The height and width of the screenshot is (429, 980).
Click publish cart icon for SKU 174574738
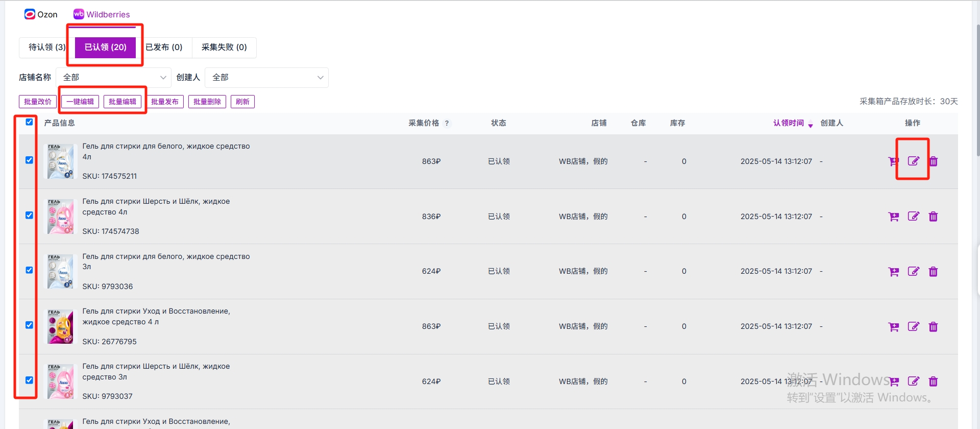(x=893, y=217)
